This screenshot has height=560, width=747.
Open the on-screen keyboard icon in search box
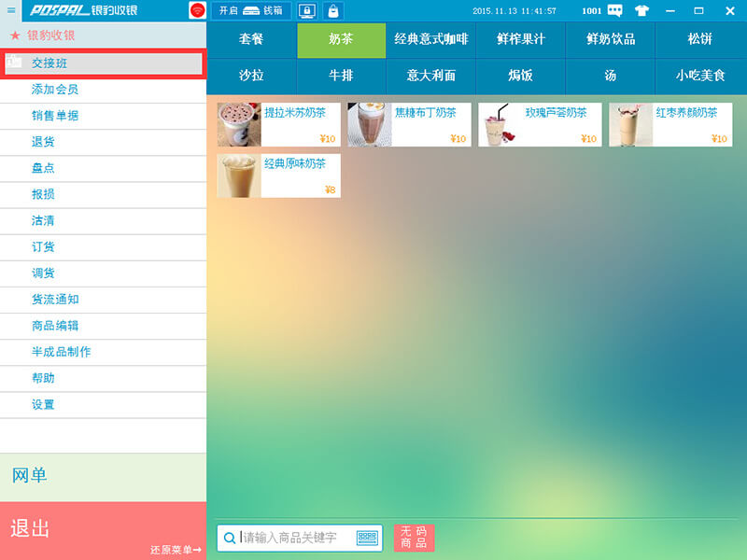[x=367, y=538]
